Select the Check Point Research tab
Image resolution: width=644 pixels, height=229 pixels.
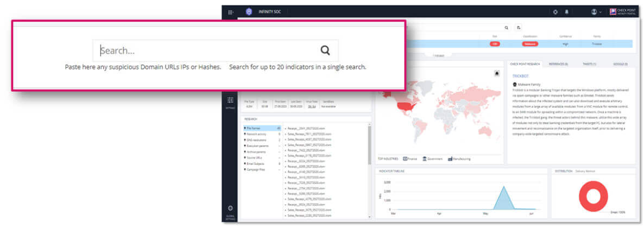point(525,64)
